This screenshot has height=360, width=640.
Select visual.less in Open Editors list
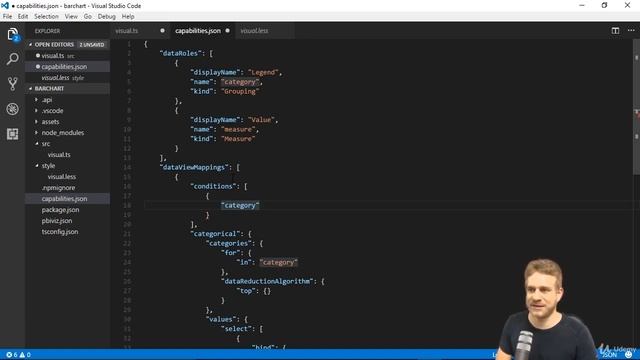[x=55, y=78]
